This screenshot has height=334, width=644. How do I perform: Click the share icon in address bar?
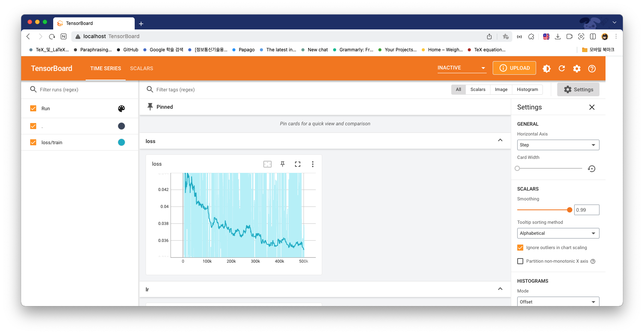pyautogui.click(x=489, y=36)
